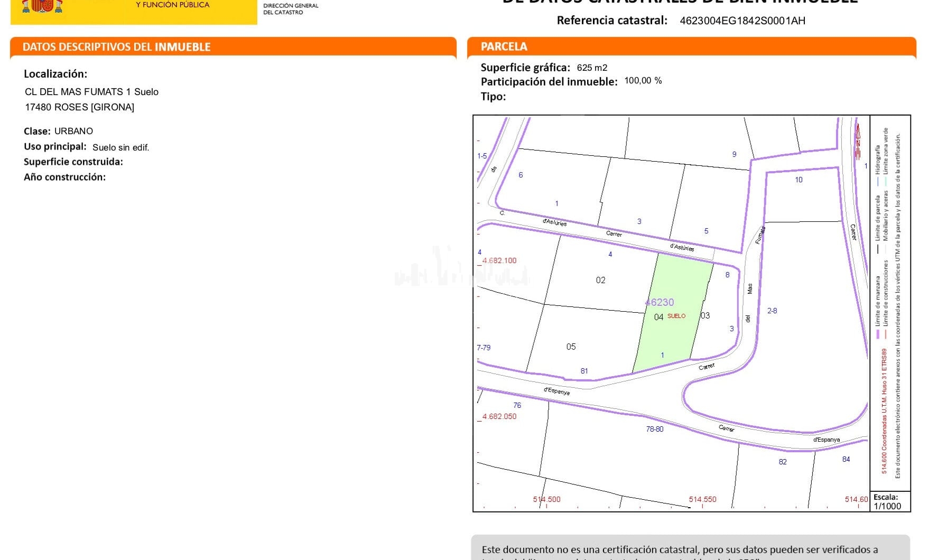Click the 'Superficie gráfica:' label
This screenshot has height=560, width=928.
click(x=525, y=68)
